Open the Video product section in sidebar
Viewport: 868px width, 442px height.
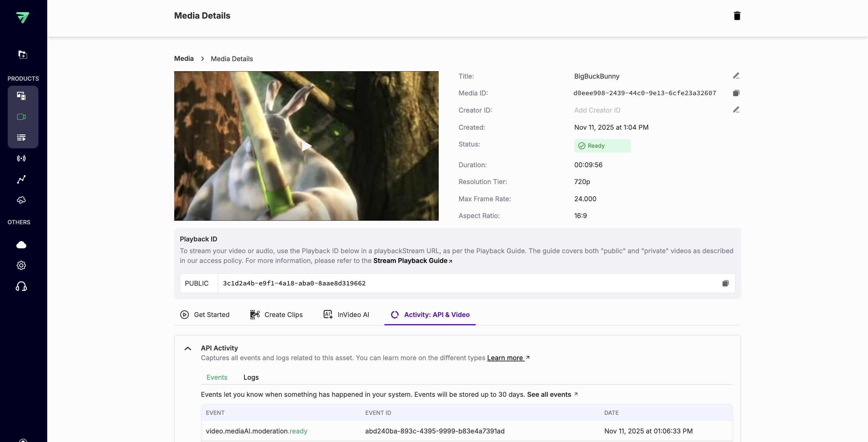click(x=22, y=117)
